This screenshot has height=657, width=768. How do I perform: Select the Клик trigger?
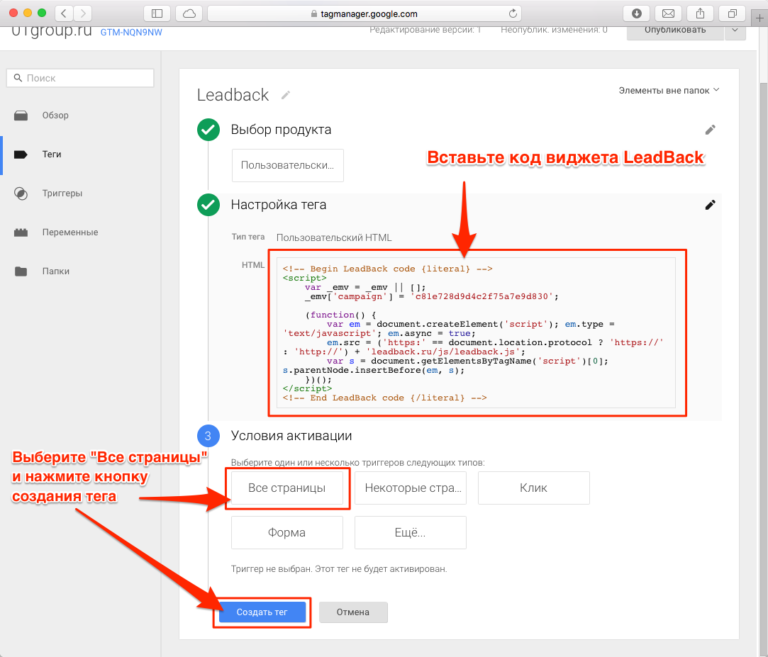pos(534,488)
